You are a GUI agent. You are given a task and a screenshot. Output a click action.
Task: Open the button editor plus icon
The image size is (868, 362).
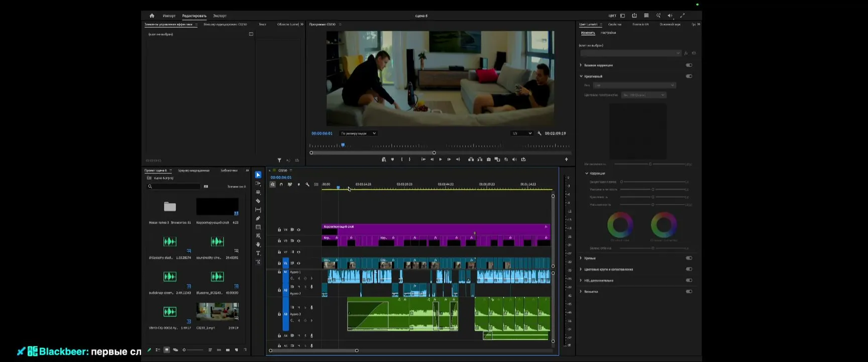(x=567, y=159)
